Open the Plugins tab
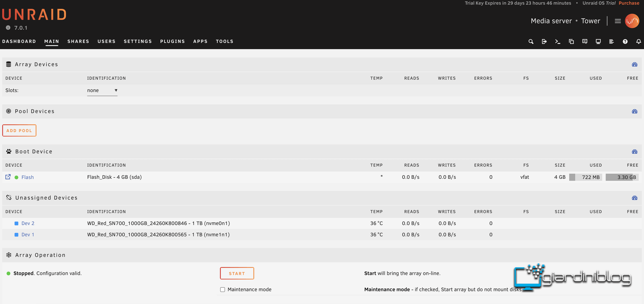The height and width of the screenshot is (304, 644). [172, 41]
